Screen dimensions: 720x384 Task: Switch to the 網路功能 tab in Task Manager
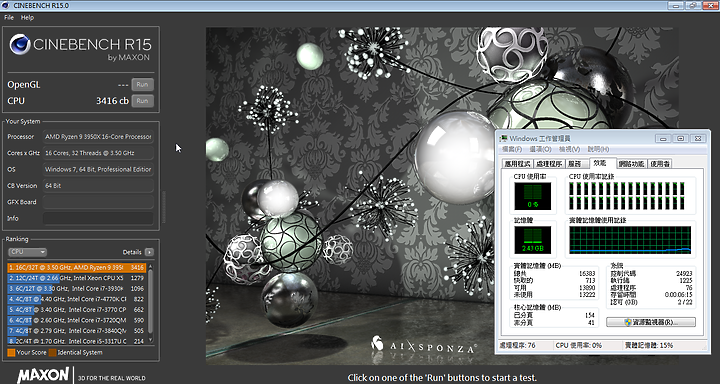pos(631,164)
